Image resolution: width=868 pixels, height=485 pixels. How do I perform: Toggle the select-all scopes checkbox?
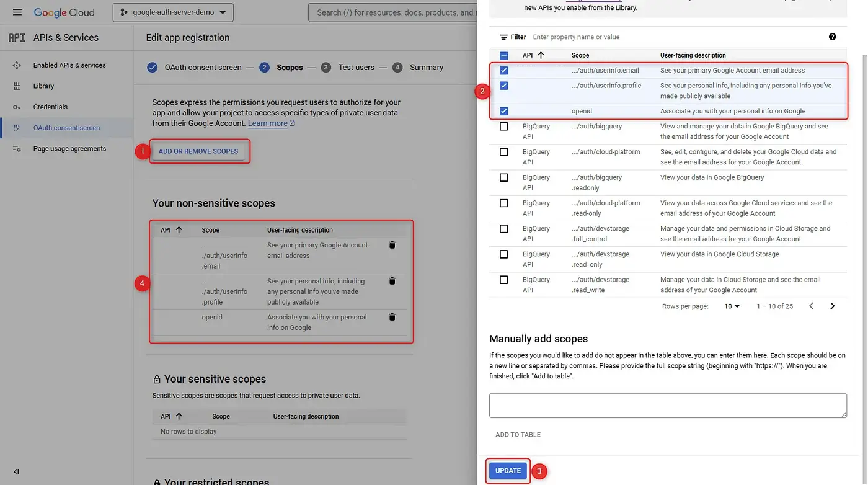point(504,55)
